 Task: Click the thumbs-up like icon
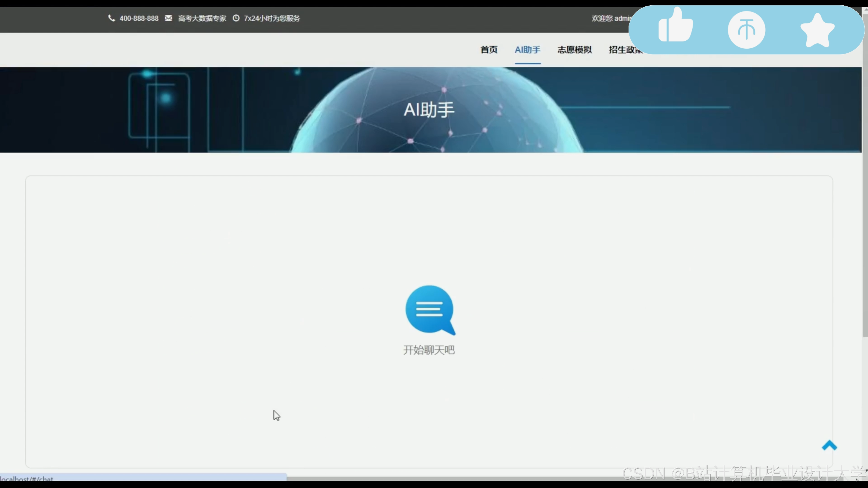click(675, 26)
